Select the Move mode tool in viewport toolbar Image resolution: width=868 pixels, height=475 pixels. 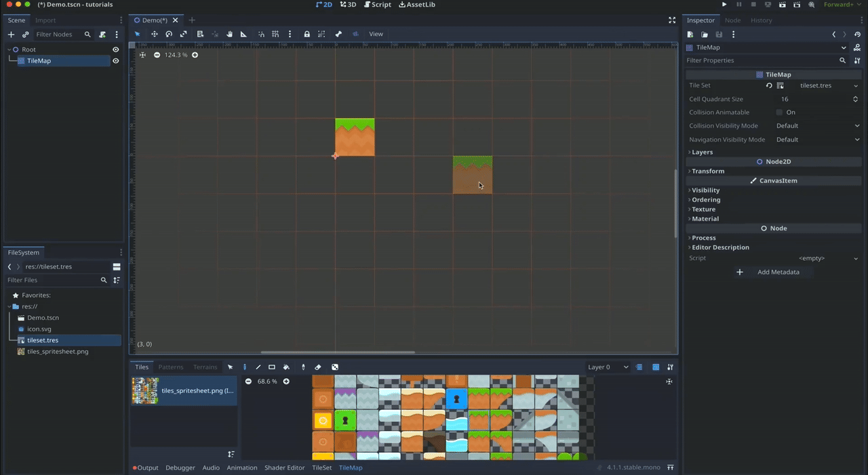155,34
